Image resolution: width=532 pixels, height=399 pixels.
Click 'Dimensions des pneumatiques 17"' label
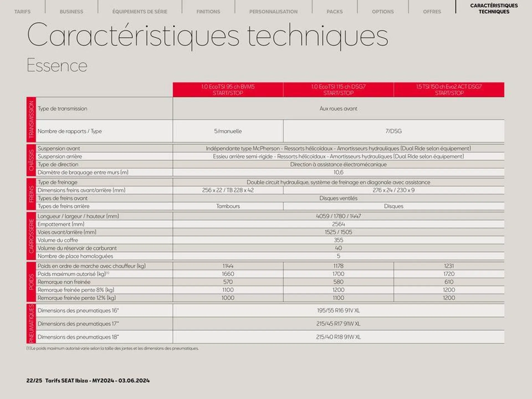78,324
